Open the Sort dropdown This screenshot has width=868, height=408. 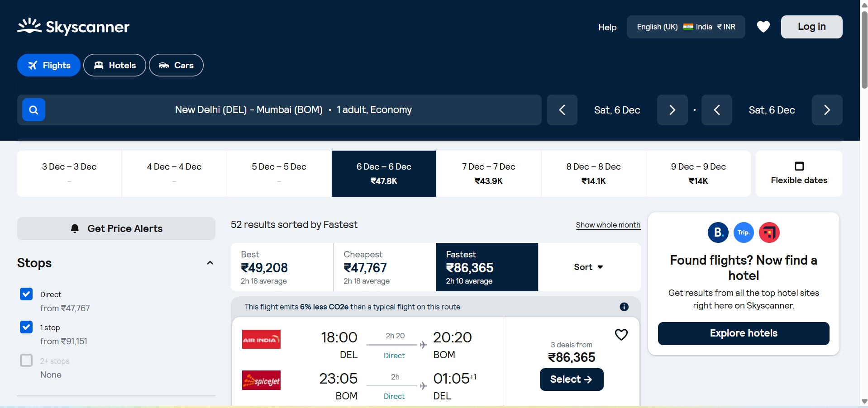(588, 267)
